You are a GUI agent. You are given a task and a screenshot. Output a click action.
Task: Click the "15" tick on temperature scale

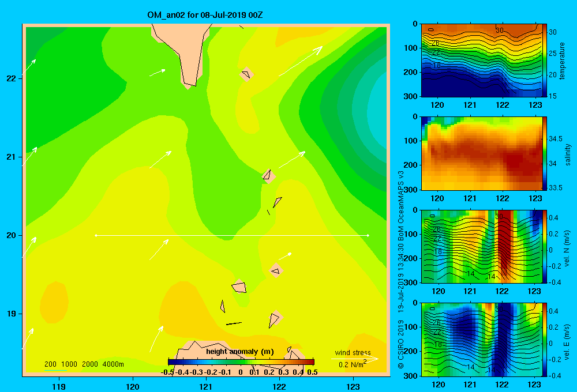[x=553, y=96]
